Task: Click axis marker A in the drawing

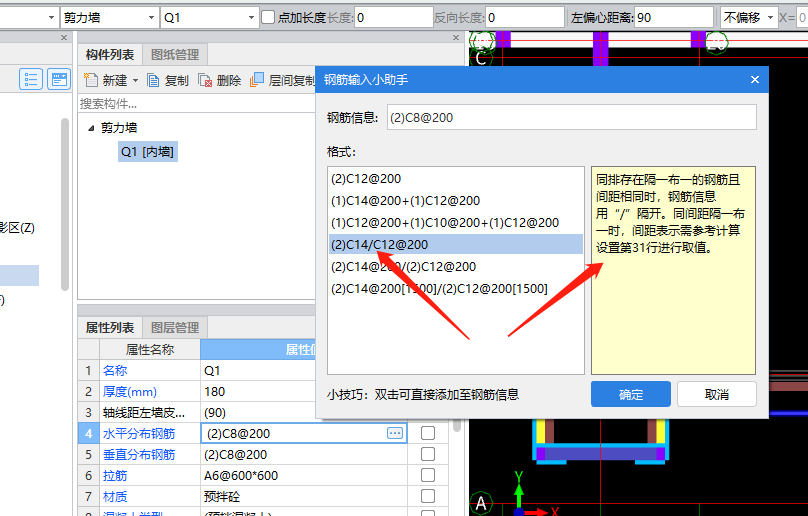Action: pyautogui.click(x=481, y=503)
